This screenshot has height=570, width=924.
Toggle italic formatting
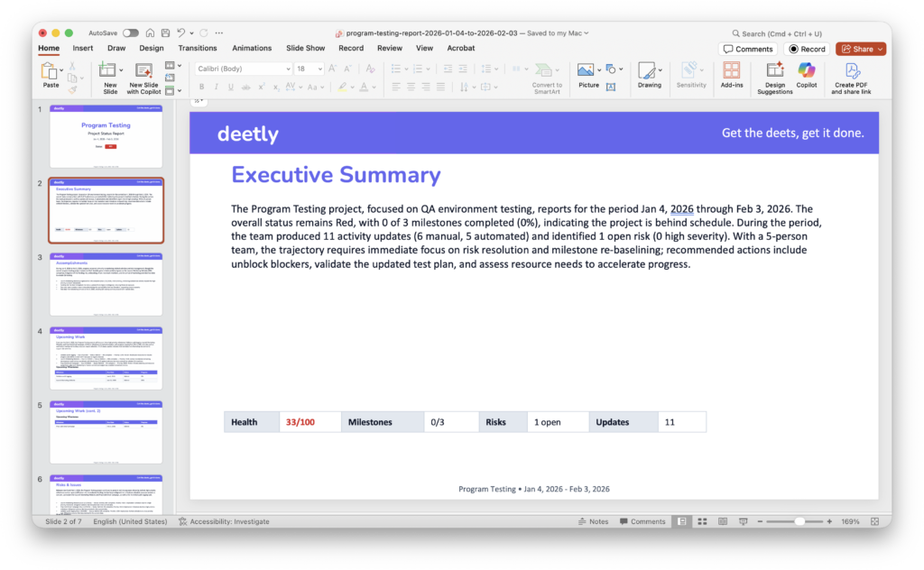point(216,87)
